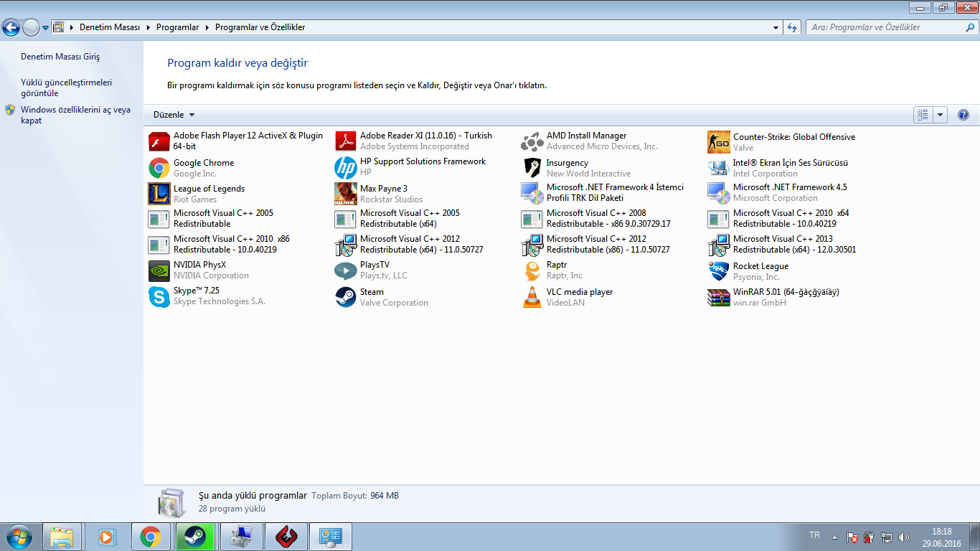Go back with the Back arrow button

point(11,28)
